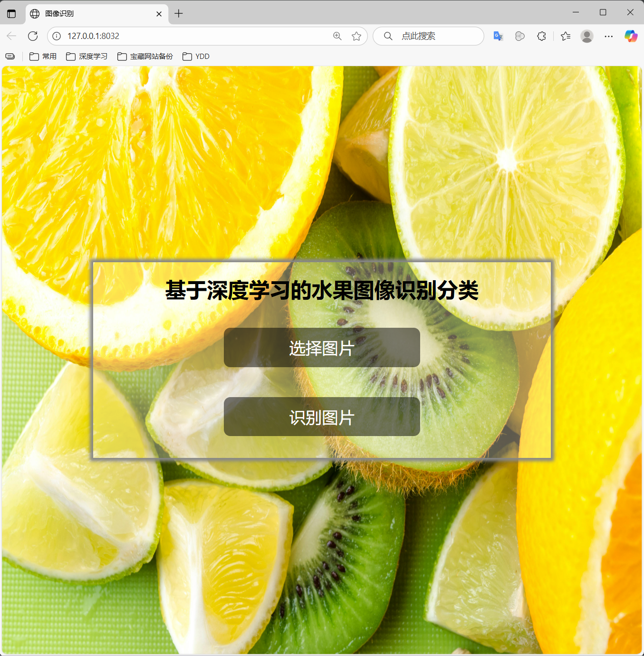Viewport: 644px width, 656px height.
Task: Open the Favorites list icon
Action: coord(566,36)
